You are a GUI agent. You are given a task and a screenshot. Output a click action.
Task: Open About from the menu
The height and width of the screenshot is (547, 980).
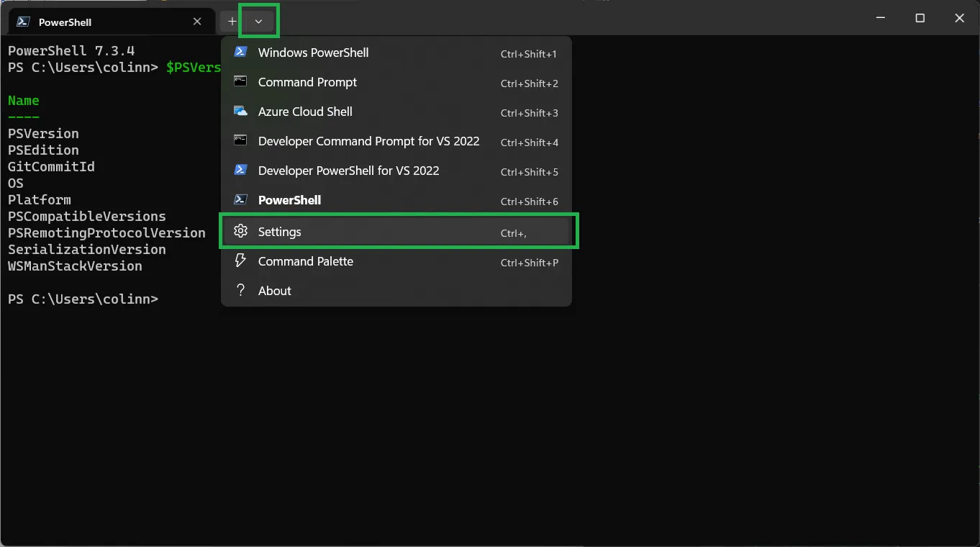274,290
